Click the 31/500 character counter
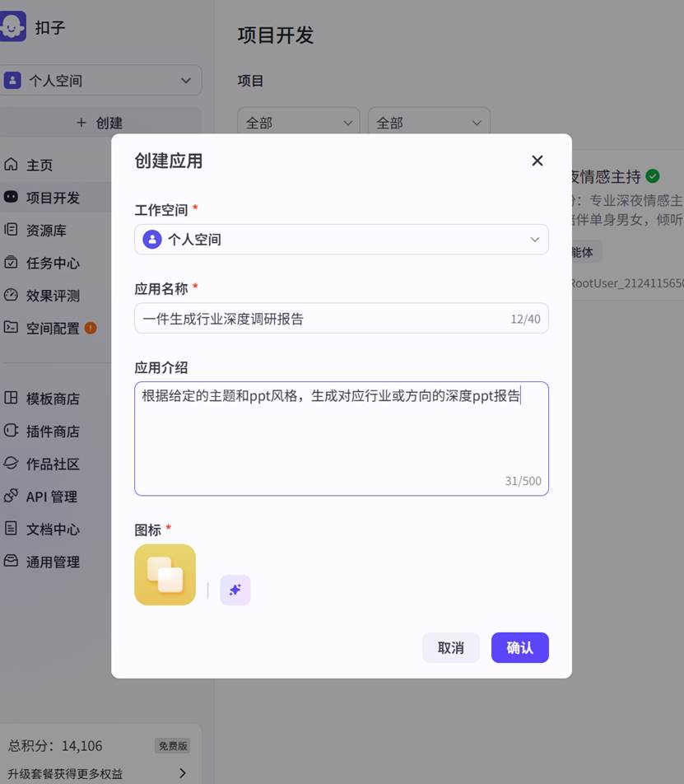This screenshot has width=684, height=784. (523, 481)
